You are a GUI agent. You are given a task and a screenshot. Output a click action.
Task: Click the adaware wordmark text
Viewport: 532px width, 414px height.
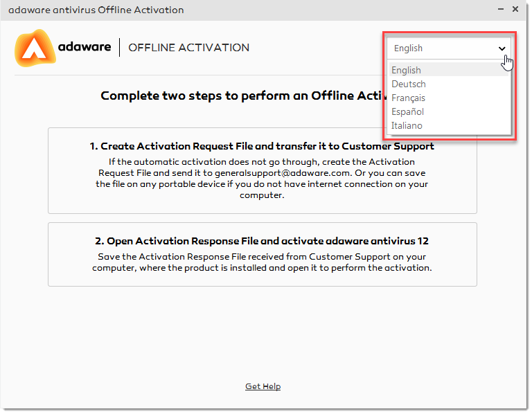(x=85, y=46)
